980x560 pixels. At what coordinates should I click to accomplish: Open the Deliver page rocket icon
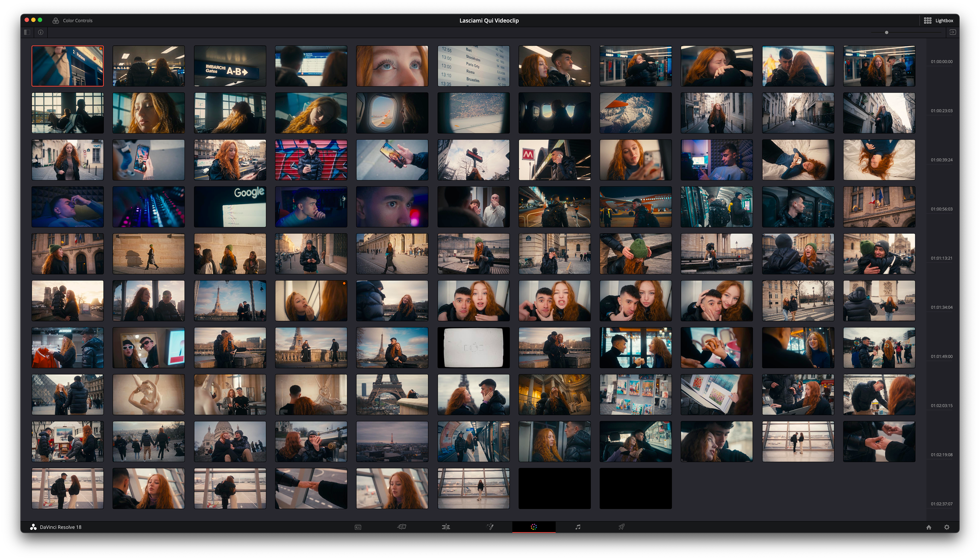pos(621,527)
